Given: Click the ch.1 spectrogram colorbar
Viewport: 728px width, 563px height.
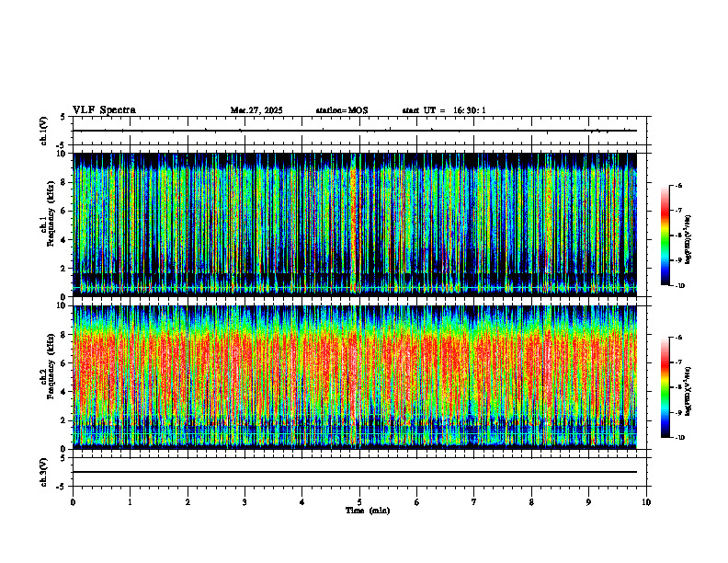Looking at the screenshot, I should click(665, 236).
